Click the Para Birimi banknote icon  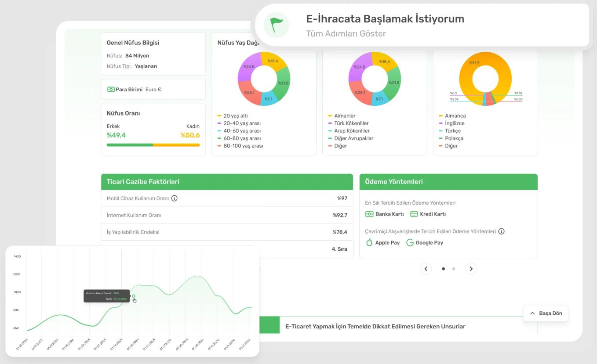click(x=111, y=90)
